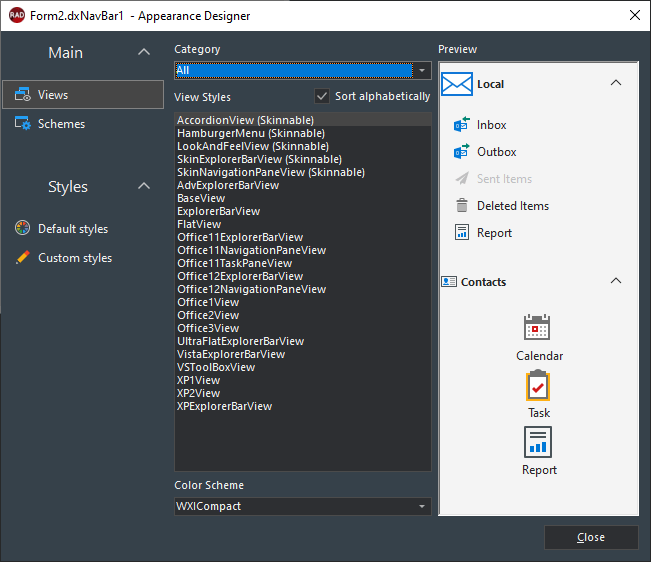Viewport: 651px width, 562px height.
Task: Click the Task clipboard icon
Action: point(538,385)
